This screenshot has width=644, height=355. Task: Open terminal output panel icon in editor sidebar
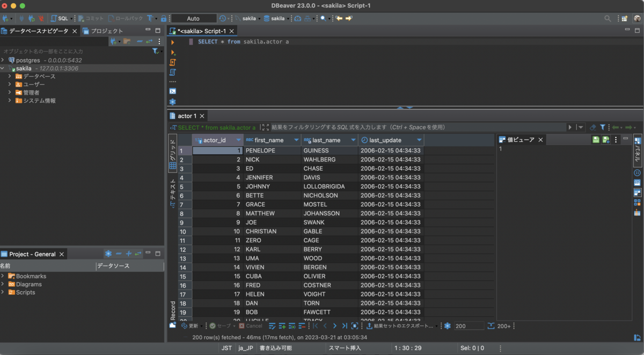coord(172,91)
